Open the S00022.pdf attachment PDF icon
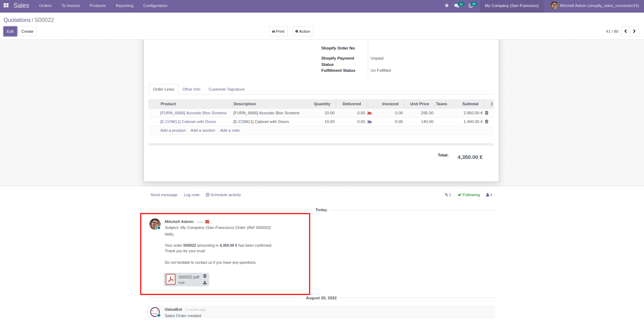Screen dimensions: 644x331 (x=171, y=279)
